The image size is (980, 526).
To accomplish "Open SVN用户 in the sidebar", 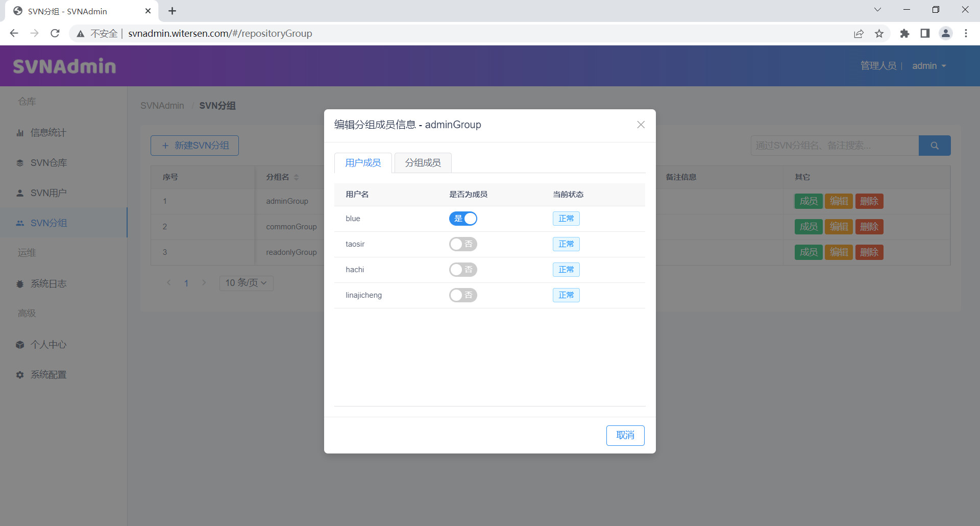I will [x=63, y=193].
